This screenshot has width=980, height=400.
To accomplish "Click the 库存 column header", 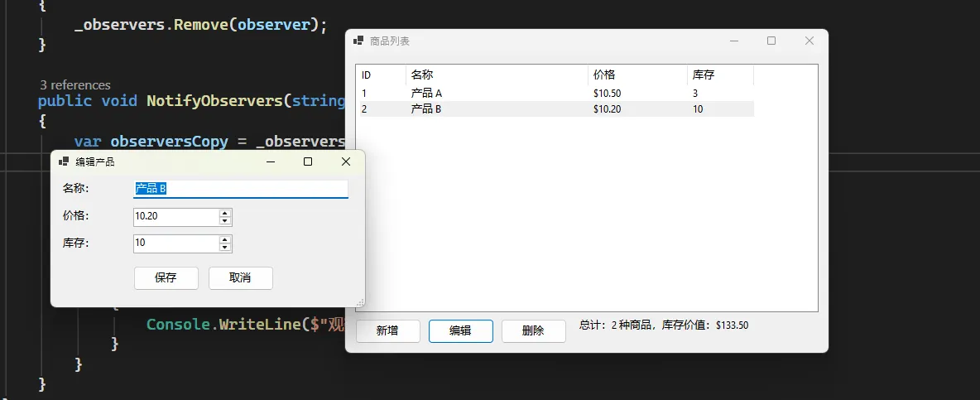I will (x=719, y=75).
